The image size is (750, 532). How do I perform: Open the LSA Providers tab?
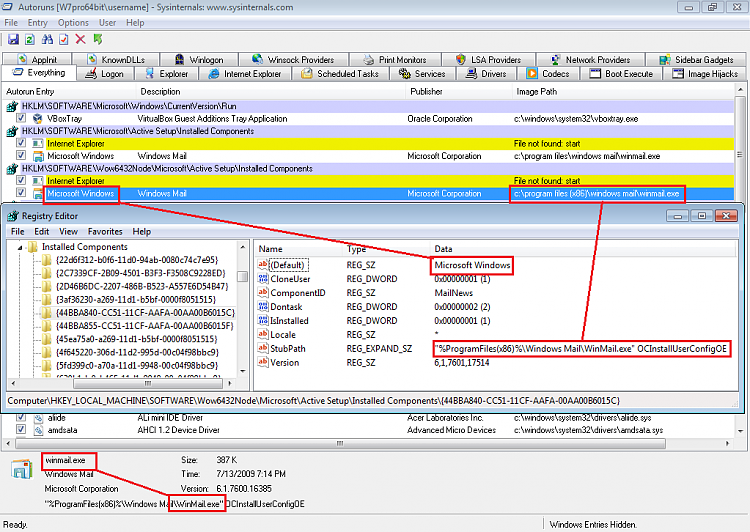[488, 59]
